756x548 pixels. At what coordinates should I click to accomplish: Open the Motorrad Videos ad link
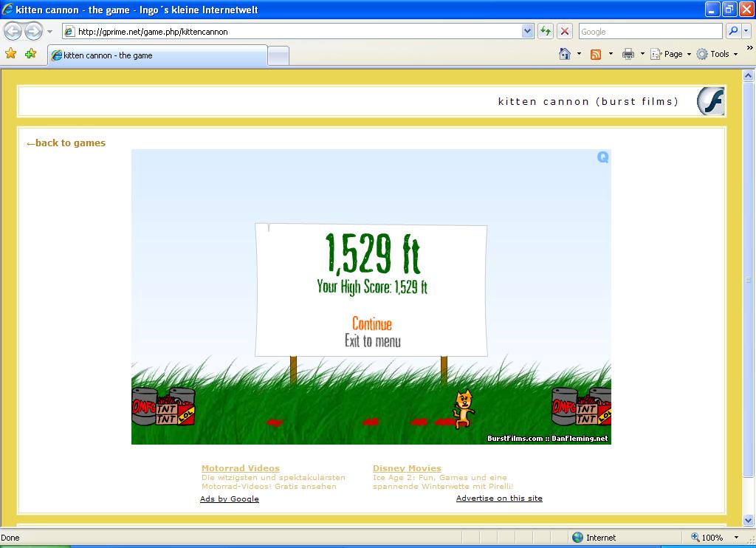241,468
